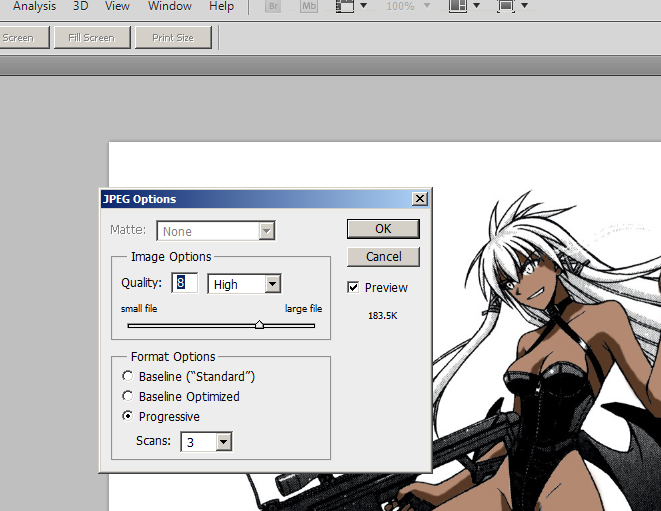This screenshot has width=661, height=511.
Task: Toggle the Preview checkbox
Action: (x=353, y=288)
